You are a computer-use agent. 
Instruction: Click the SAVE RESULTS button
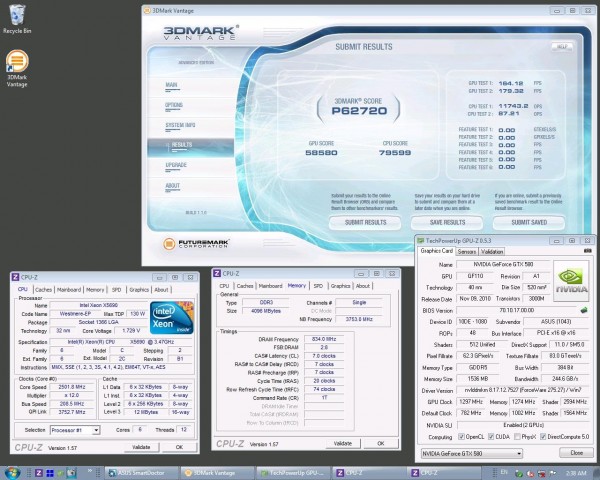[447, 222]
